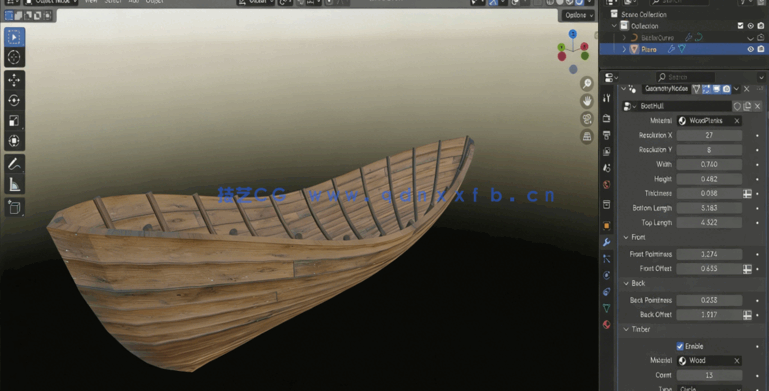
Task: Collapse the GeometryNodes modifier panel
Action: 623,89
